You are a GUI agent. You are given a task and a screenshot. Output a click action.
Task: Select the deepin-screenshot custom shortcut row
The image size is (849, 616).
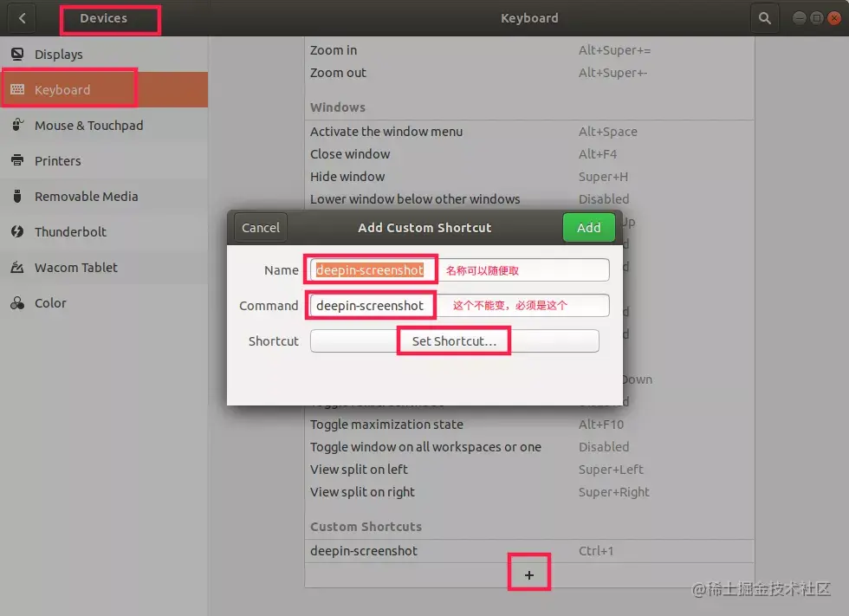[x=529, y=551]
